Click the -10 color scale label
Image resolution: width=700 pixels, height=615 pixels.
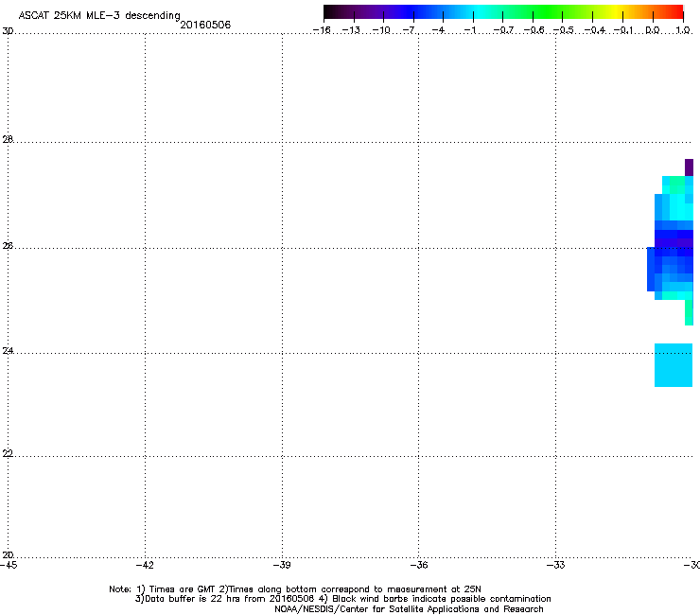point(381,30)
